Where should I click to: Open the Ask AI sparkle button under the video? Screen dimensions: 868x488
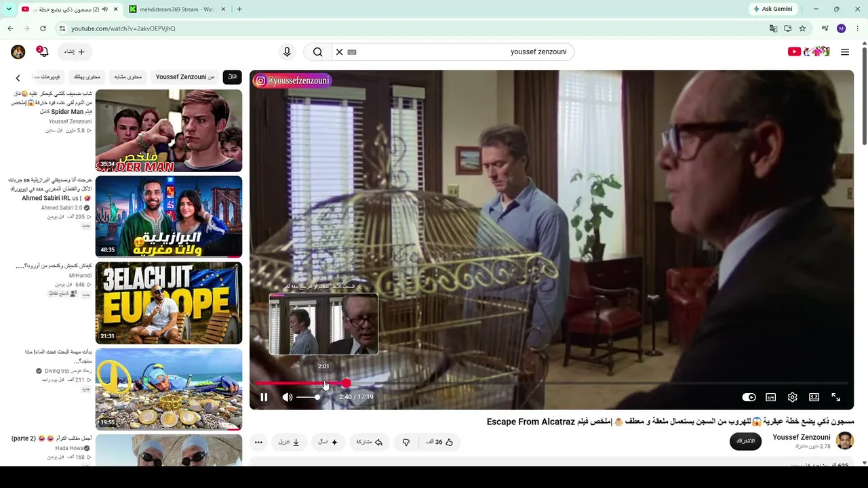[x=328, y=442]
